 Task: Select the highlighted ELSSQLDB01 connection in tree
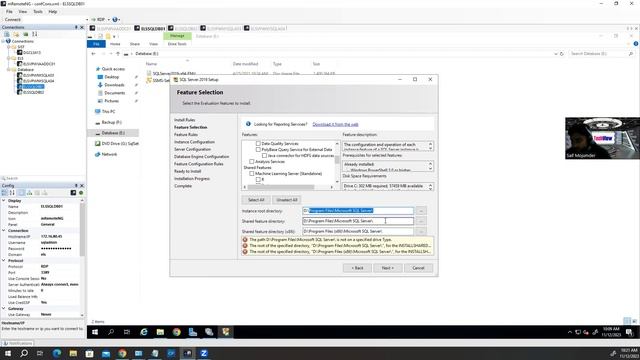[33, 87]
